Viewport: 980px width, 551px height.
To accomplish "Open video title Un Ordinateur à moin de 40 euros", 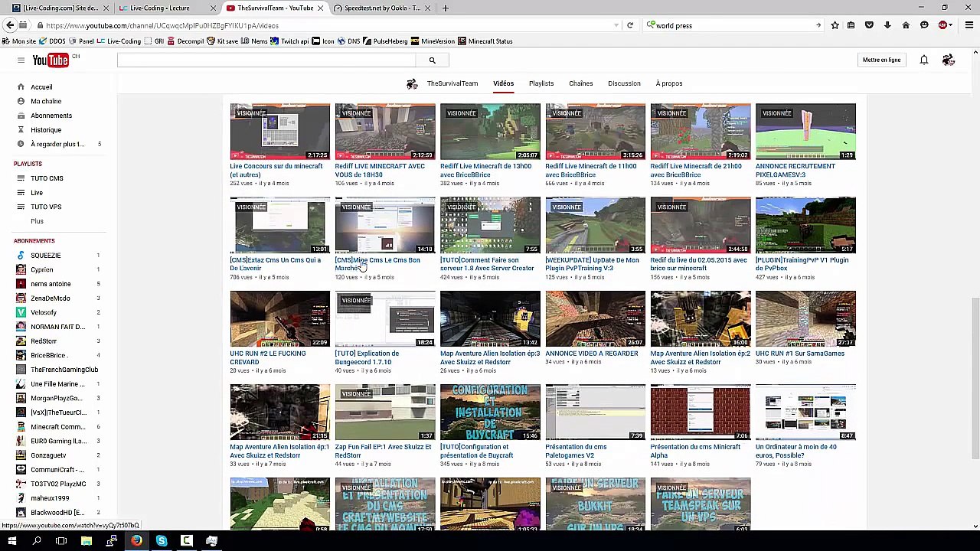I will [796, 451].
